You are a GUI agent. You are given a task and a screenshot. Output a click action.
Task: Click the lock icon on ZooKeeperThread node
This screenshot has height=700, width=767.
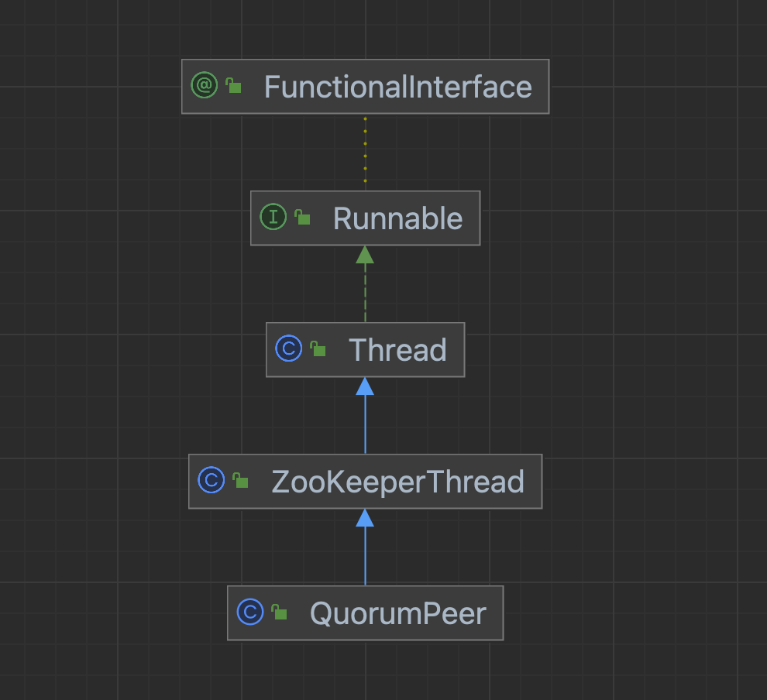(240, 482)
